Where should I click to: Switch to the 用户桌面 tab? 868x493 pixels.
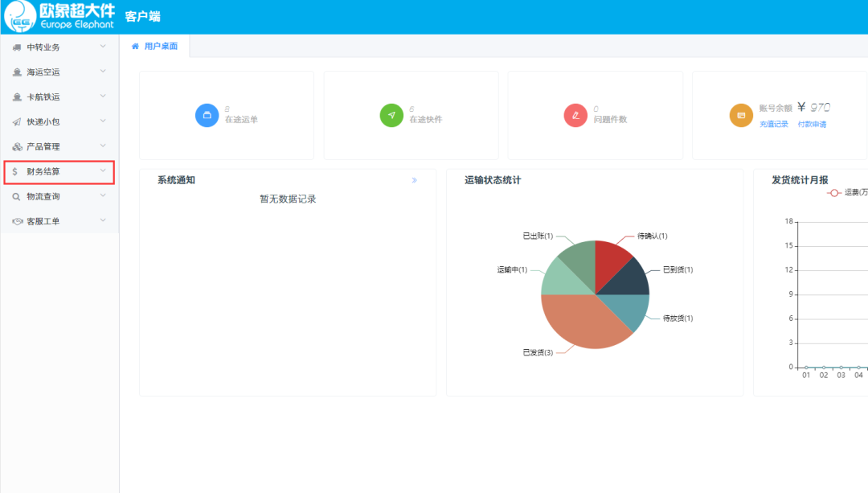pyautogui.click(x=154, y=47)
